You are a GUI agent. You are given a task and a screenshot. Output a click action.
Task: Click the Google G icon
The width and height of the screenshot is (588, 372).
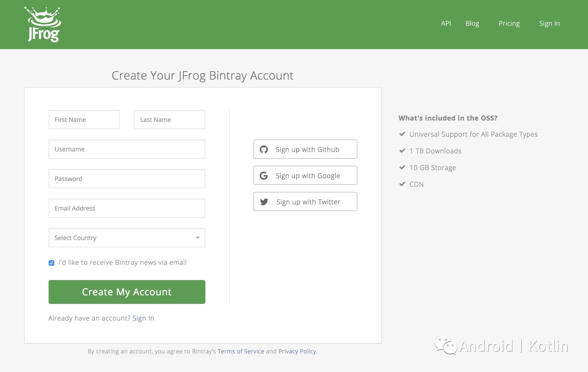pyautogui.click(x=264, y=176)
